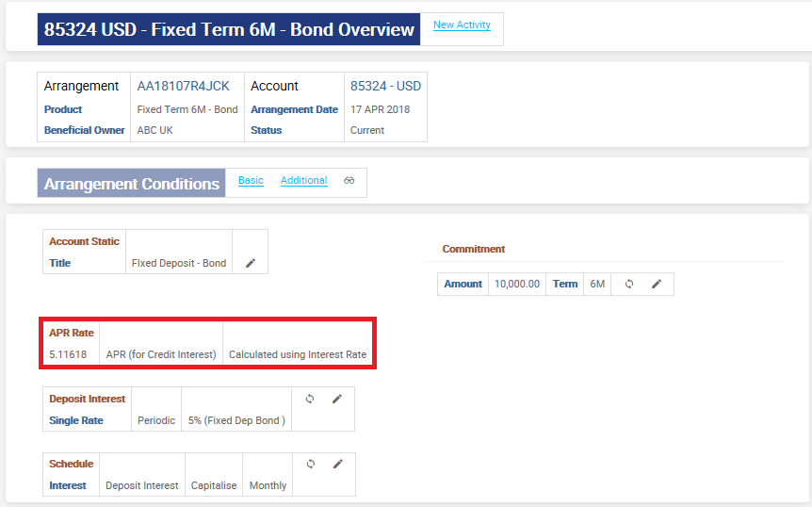Click the Schedule refresh icon
This screenshot has height=507, width=812.
click(310, 464)
